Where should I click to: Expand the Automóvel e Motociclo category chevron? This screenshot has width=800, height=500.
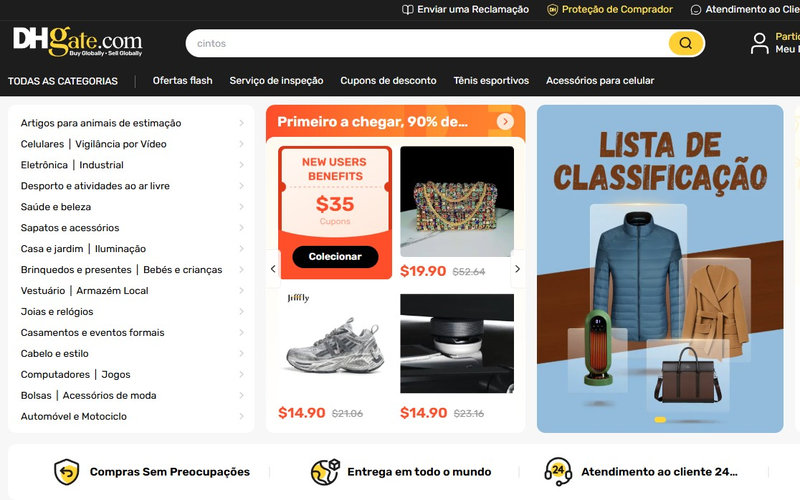[241, 416]
